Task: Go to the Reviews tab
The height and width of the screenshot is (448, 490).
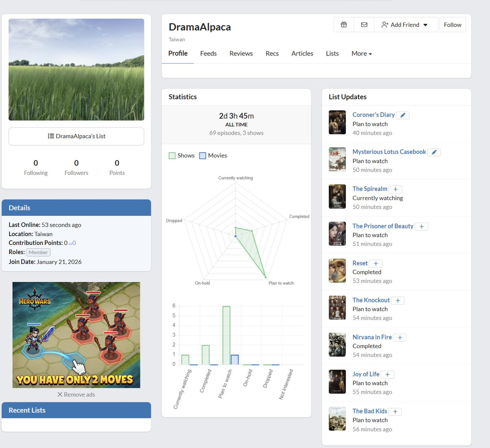Action: click(241, 54)
